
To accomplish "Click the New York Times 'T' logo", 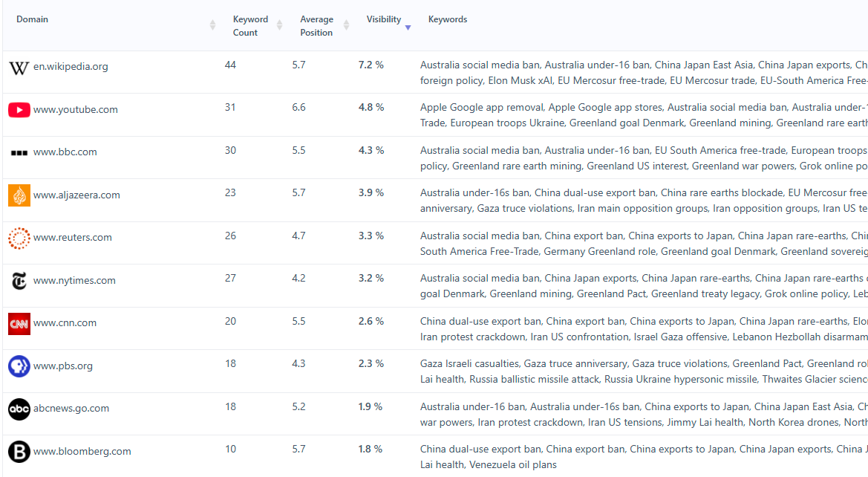I will point(19,280).
